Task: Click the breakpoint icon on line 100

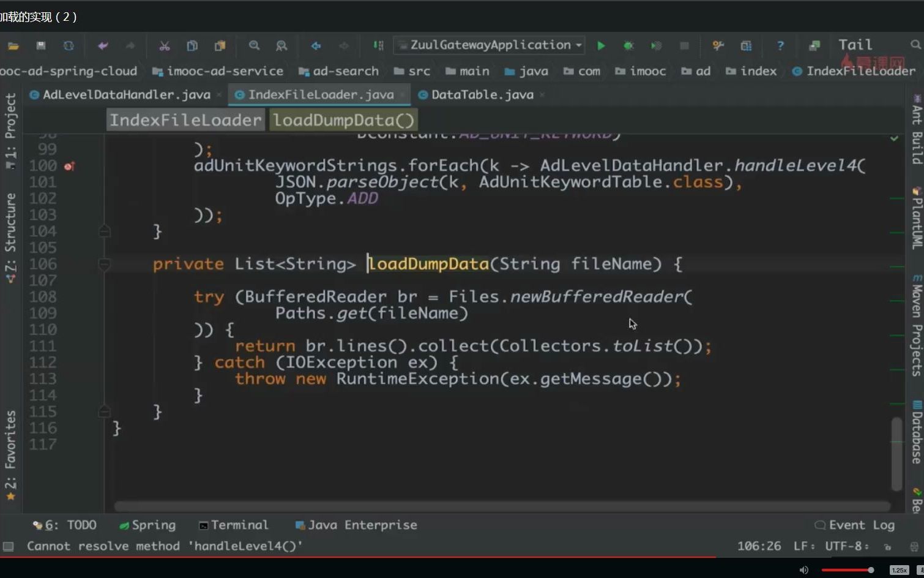Action: [69, 166]
